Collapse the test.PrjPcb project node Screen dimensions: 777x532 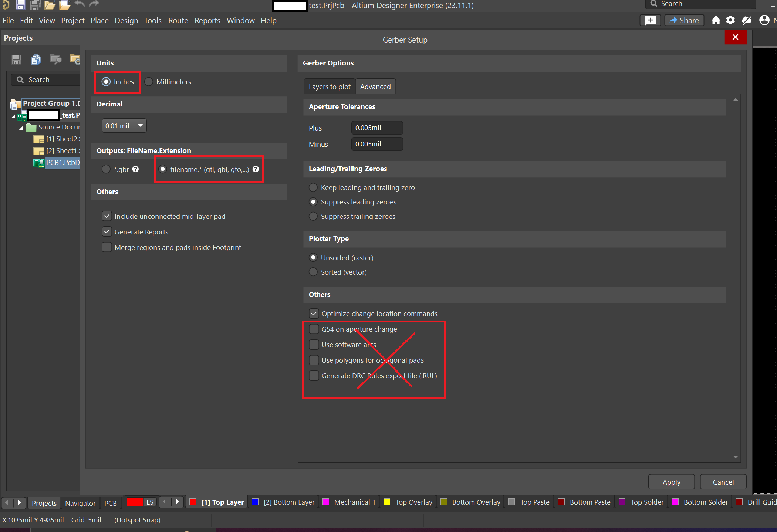[14, 116]
